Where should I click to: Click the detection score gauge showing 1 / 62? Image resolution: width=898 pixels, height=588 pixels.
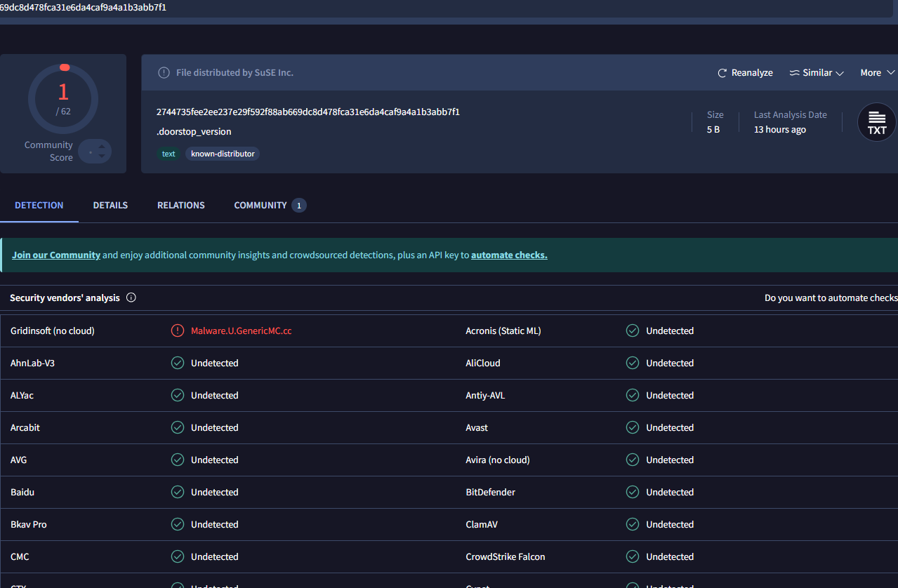tap(63, 98)
